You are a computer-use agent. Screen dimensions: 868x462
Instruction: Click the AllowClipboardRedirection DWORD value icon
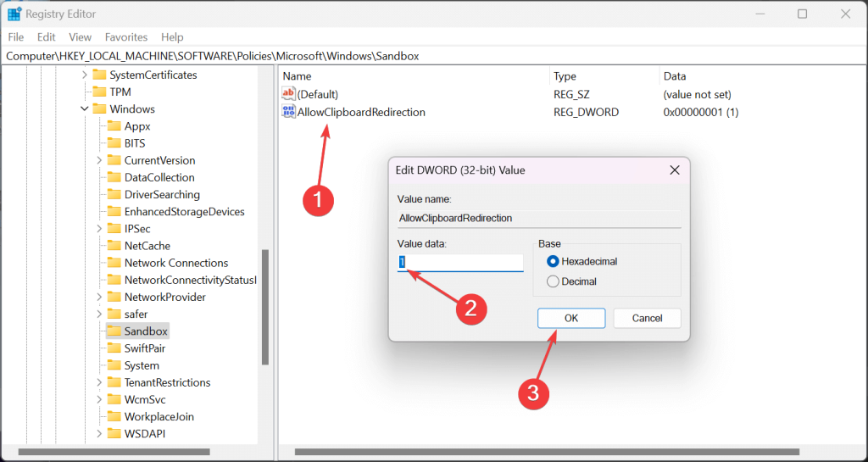pos(288,112)
